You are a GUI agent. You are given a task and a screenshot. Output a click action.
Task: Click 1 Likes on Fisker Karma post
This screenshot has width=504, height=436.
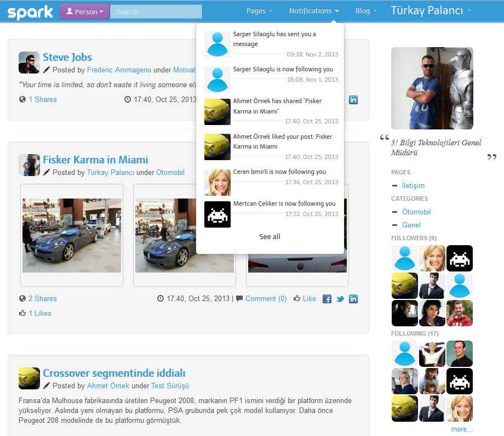point(40,313)
